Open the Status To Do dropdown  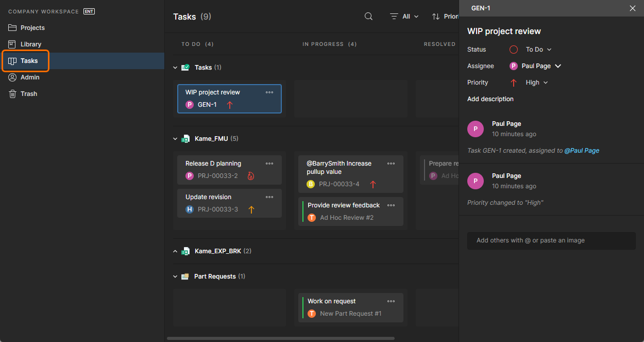click(x=538, y=50)
